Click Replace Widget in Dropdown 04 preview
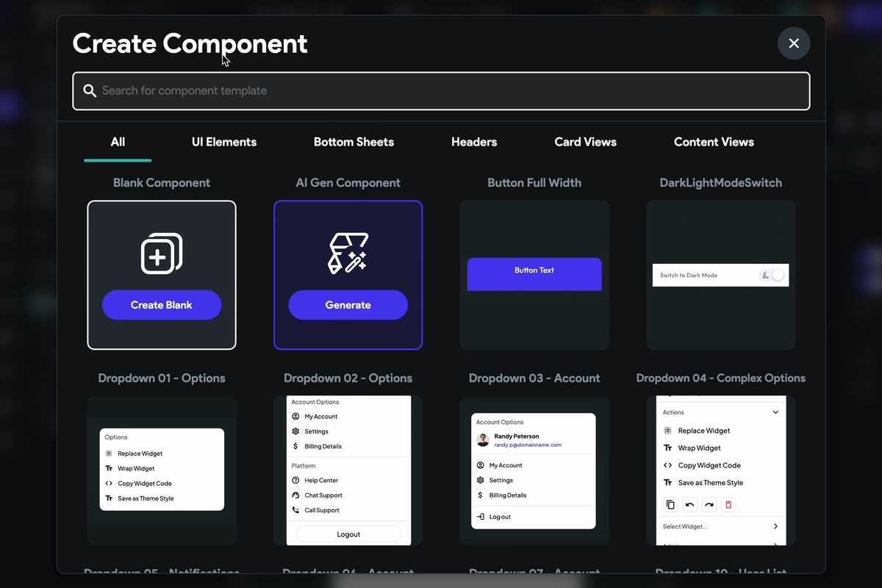Image resolution: width=882 pixels, height=588 pixels. (x=704, y=431)
